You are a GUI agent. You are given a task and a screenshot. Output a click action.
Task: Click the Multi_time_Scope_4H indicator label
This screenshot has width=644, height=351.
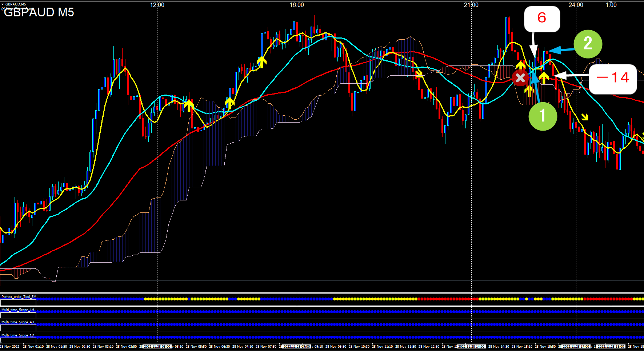pyautogui.click(x=18, y=322)
